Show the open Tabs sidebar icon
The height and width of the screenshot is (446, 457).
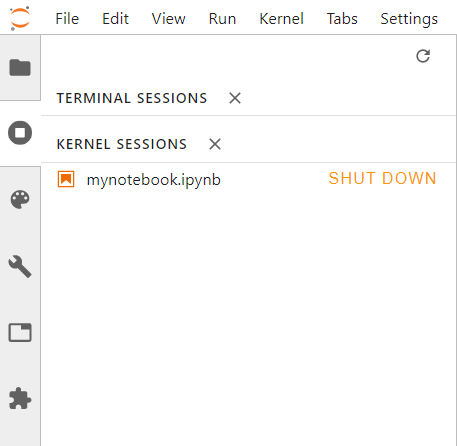point(20,332)
